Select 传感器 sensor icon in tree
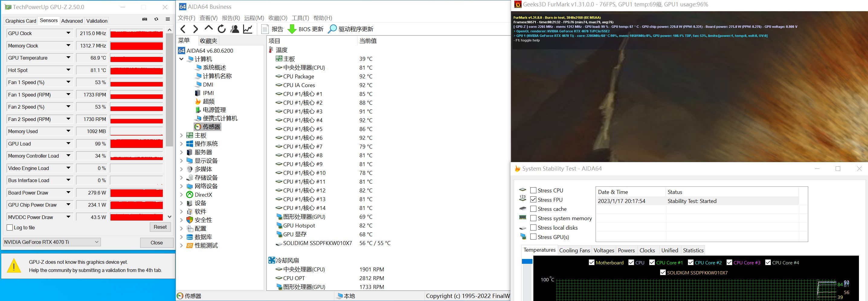 198,127
